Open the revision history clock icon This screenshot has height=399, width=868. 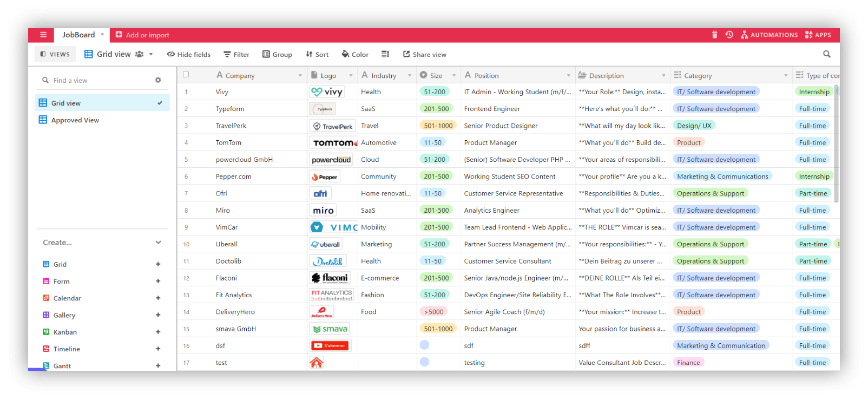(x=729, y=35)
